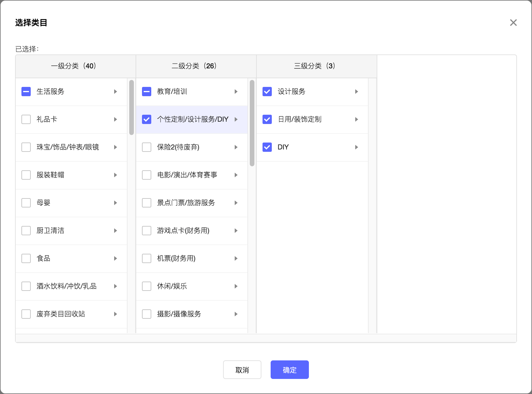Screen dimensions: 532x394
Task: Expand 设计服务 with its arrow
Action: coord(357,92)
